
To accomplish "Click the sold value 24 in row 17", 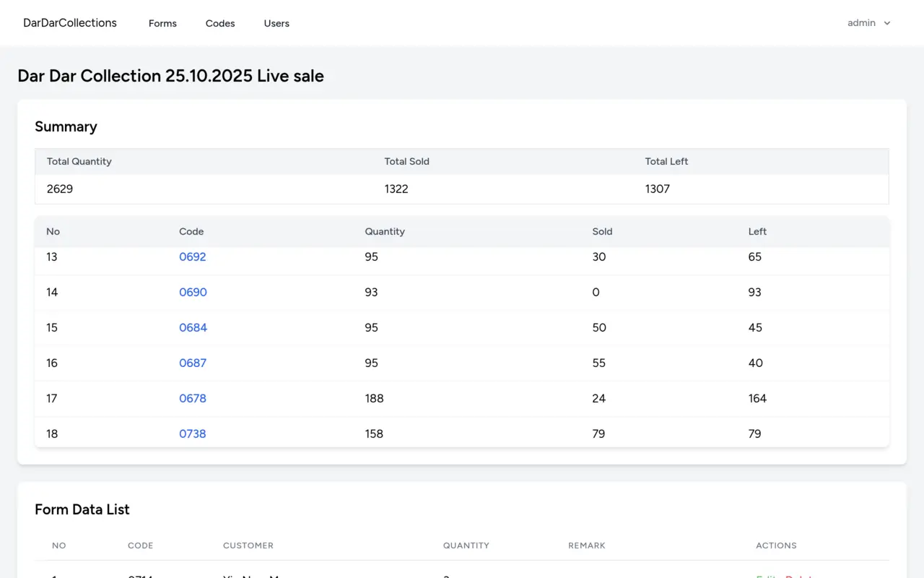I will pyautogui.click(x=599, y=399).
